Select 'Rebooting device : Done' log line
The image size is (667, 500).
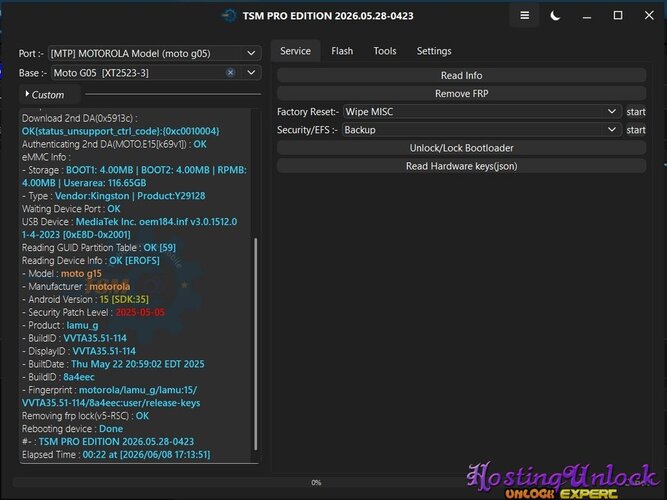tap(72, 429)
